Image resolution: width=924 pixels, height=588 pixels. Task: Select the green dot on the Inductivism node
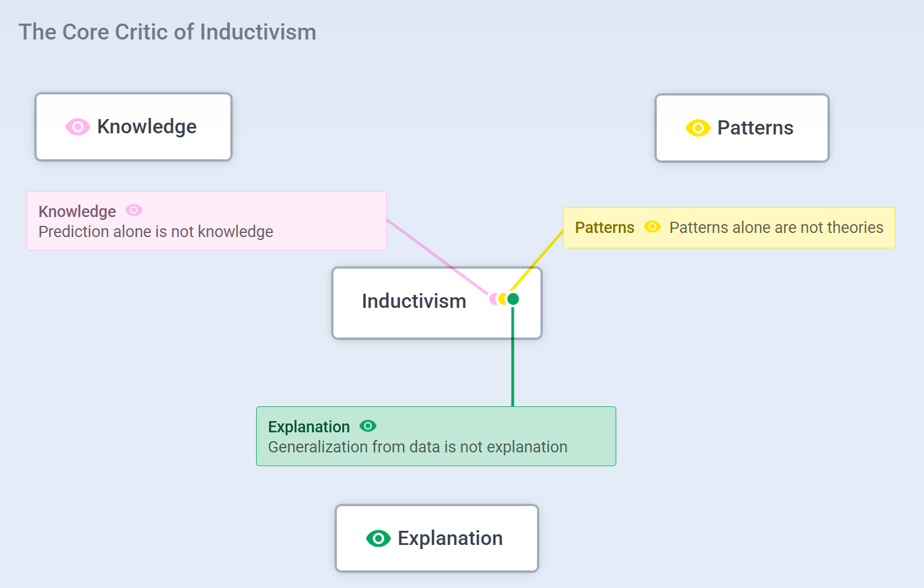pyautogui.click(x=514, y=299)
